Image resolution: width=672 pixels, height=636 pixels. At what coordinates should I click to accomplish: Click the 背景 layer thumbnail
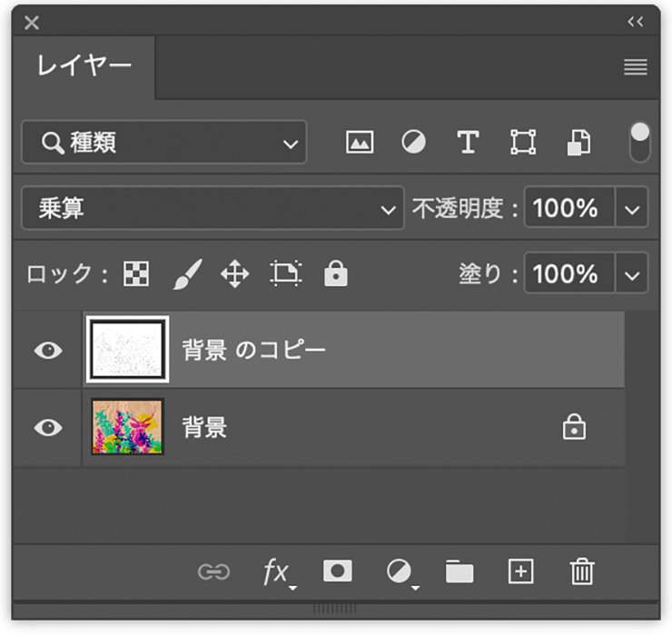[127, 427]
